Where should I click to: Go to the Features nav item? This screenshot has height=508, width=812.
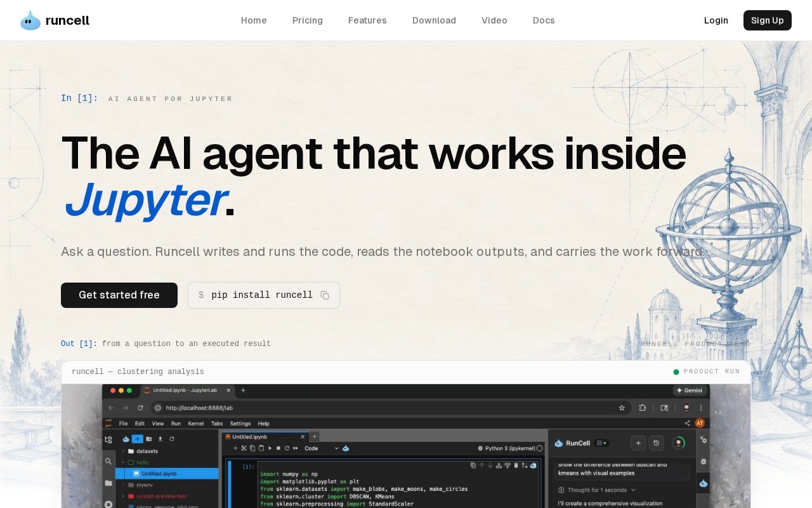click(367, 20)
